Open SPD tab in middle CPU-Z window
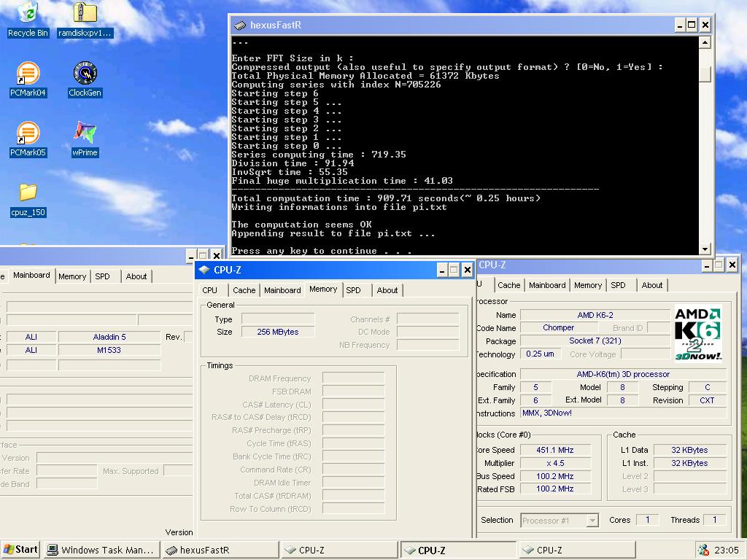Image resolution: width=747 pixels, height=560 pixels. [x=353, y=290]
